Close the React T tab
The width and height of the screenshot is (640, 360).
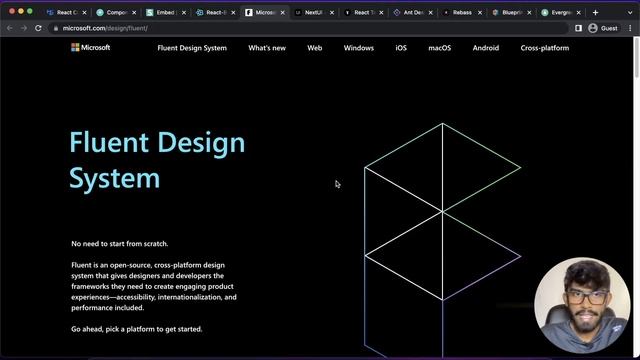(381, 13)
